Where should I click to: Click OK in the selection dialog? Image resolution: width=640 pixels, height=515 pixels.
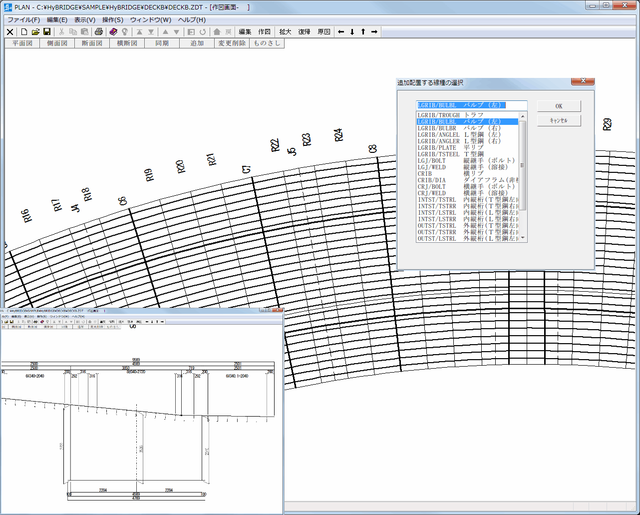pyautogui.click(x=558, y=105)
